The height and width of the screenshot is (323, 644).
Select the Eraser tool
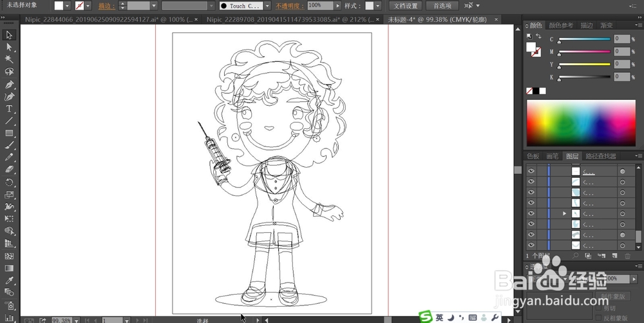pos(9,170)
